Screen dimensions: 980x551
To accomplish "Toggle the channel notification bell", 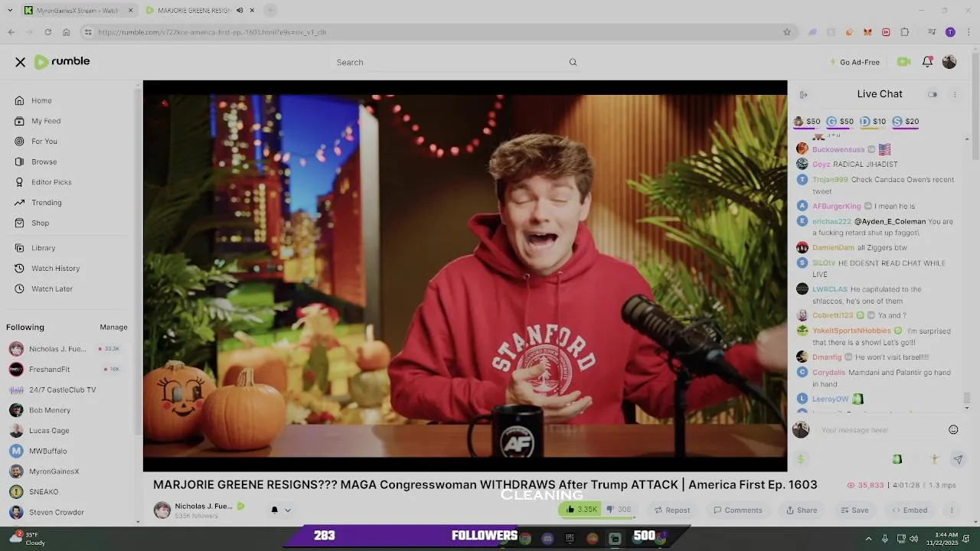I will (x=274, y=510).
